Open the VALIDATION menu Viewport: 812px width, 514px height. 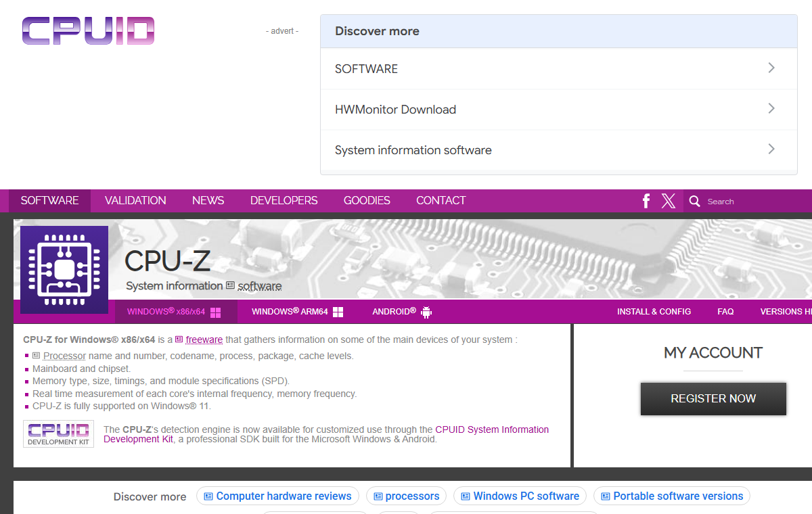(x=135, y=201)
